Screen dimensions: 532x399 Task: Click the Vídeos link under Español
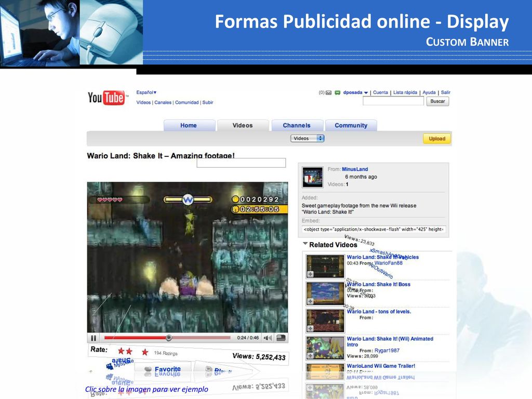(x=143, y=102)
